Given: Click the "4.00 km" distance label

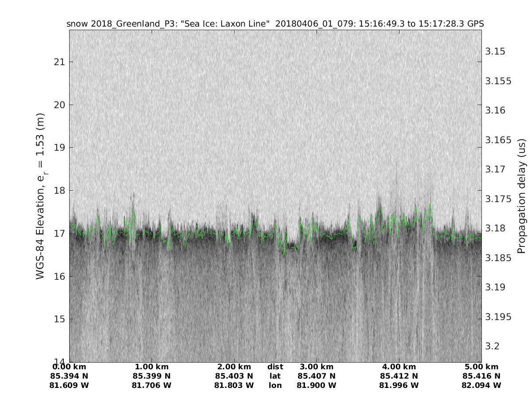Looking at the screenshot, I should 399,367.
